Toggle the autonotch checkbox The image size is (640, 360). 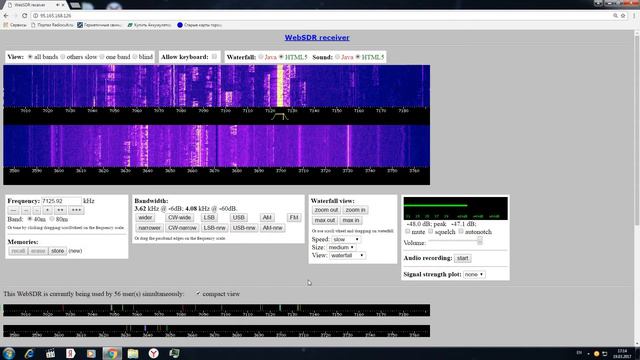[x=461, y=231]
